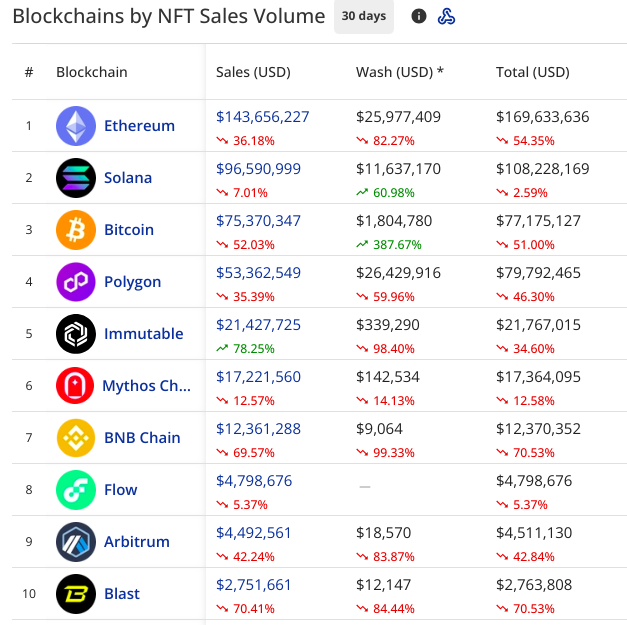Click the Bitcoin logo icon

click(76, 230)
